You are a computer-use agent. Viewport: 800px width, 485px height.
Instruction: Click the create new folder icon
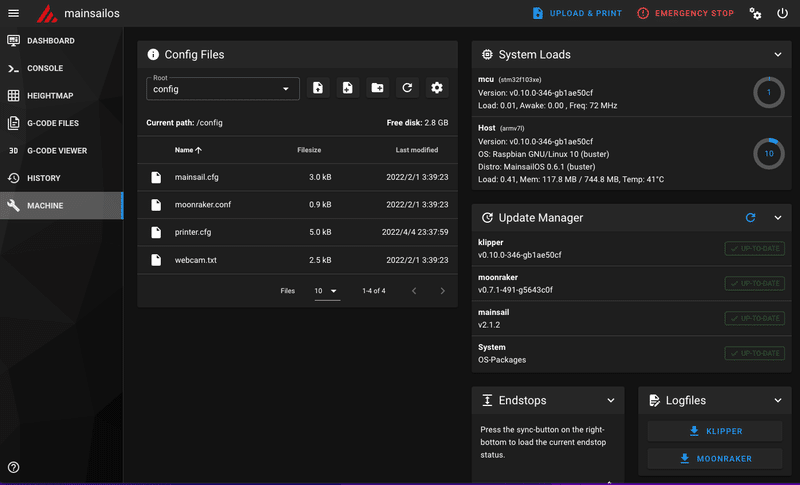point(378,88)
